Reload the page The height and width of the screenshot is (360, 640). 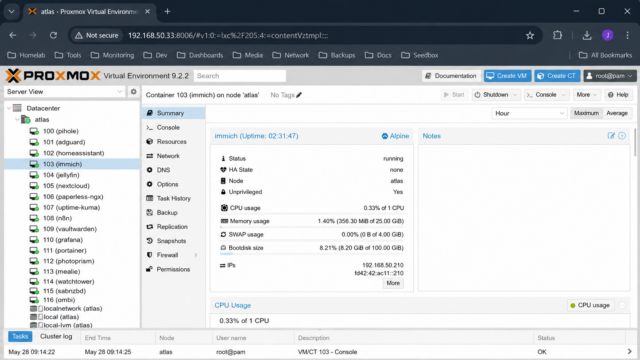[53, 36]
